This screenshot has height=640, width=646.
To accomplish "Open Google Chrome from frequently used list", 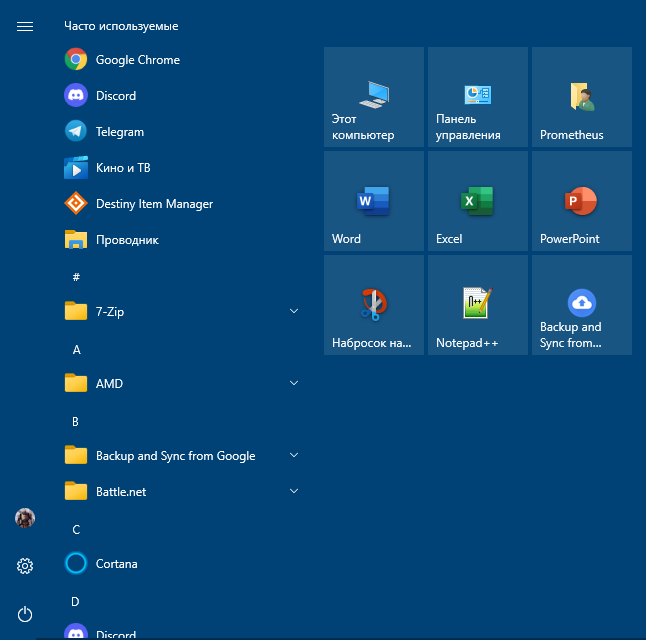I will (x=181, y=60).
